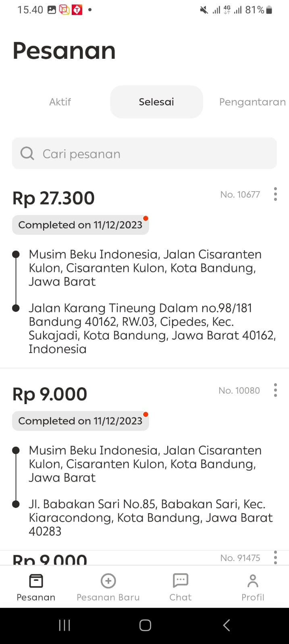The image size is (289, 644).
Task: Tap the Pesanan Baru plus icon
Action: 108,581
